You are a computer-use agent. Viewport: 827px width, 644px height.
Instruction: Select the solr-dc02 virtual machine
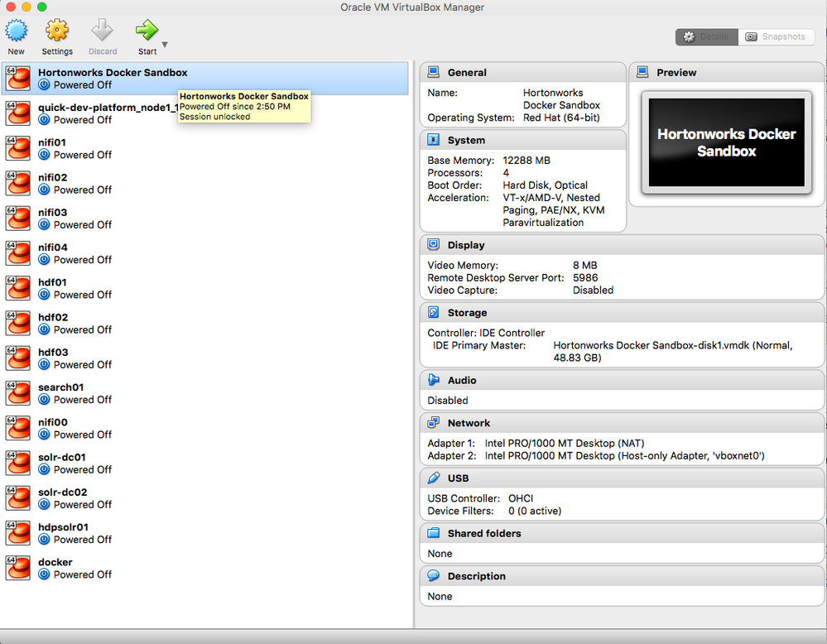[83, 497]
